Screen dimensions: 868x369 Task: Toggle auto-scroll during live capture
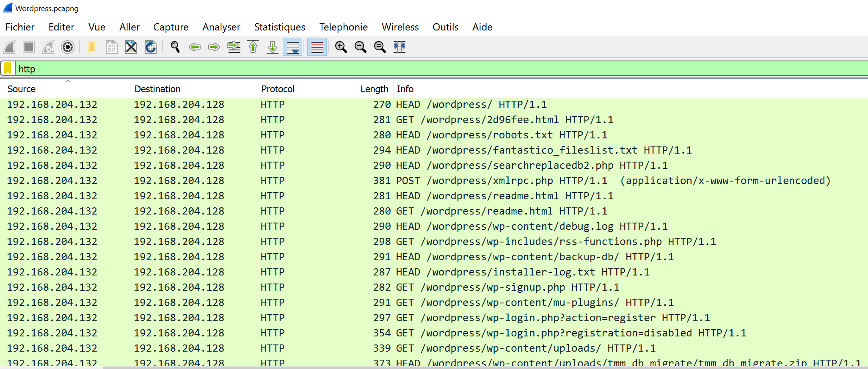coord(293,47)
